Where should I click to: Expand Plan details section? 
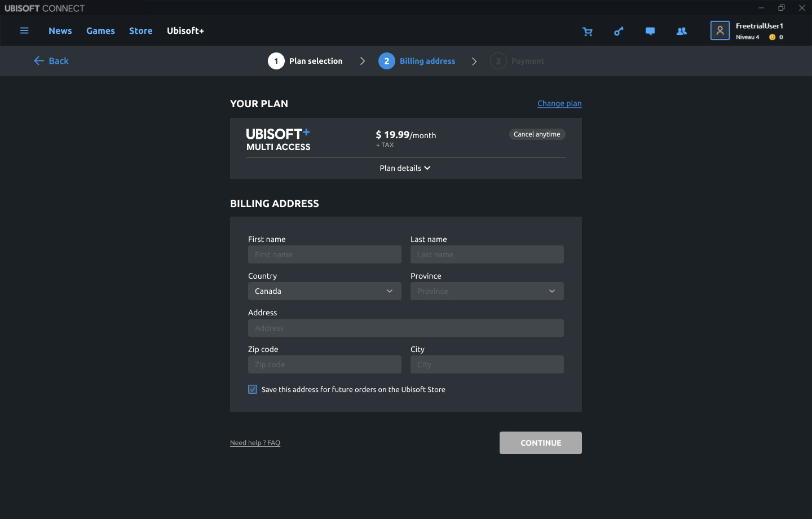point(405,168)
